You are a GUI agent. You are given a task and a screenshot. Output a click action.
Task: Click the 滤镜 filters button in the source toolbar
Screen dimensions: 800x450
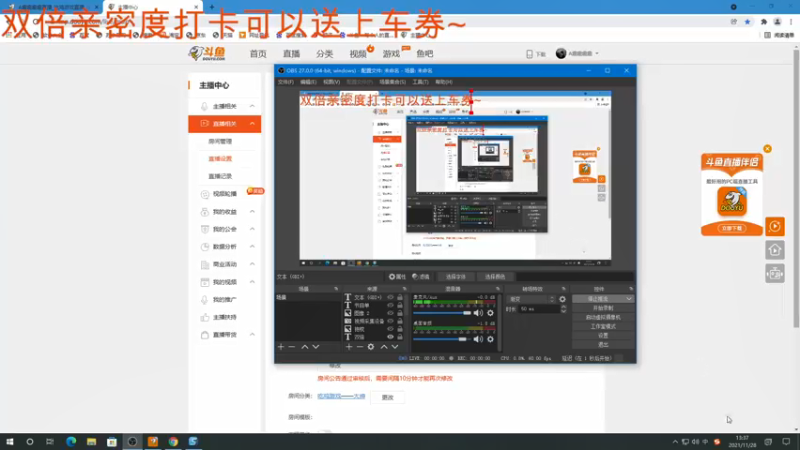(421, 277)
